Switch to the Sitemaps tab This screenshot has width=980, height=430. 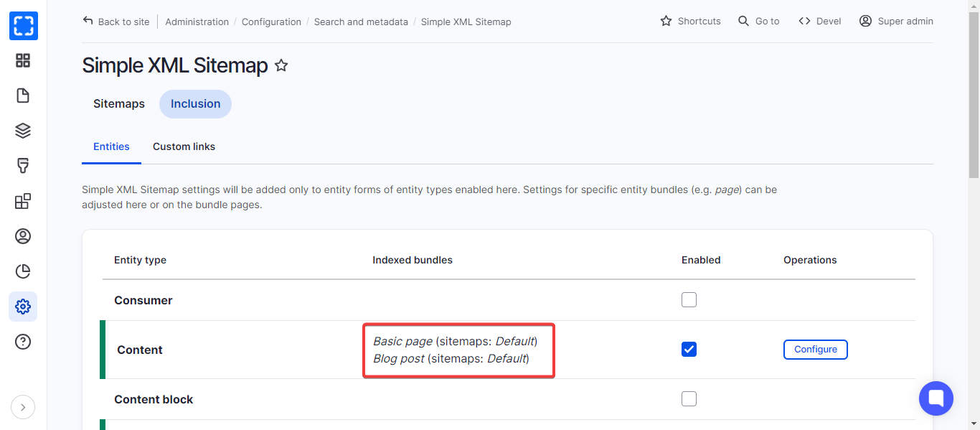[x=119, y=104]
